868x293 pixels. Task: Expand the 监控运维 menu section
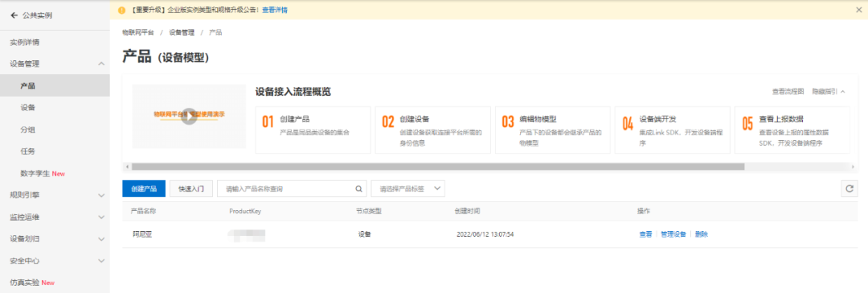(101, 217)
